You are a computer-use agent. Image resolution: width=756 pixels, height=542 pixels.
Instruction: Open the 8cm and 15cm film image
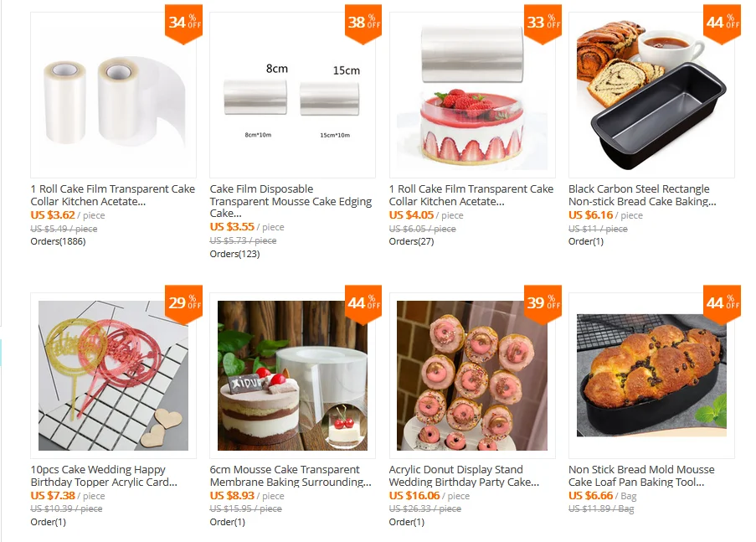[x=293, y=95]
